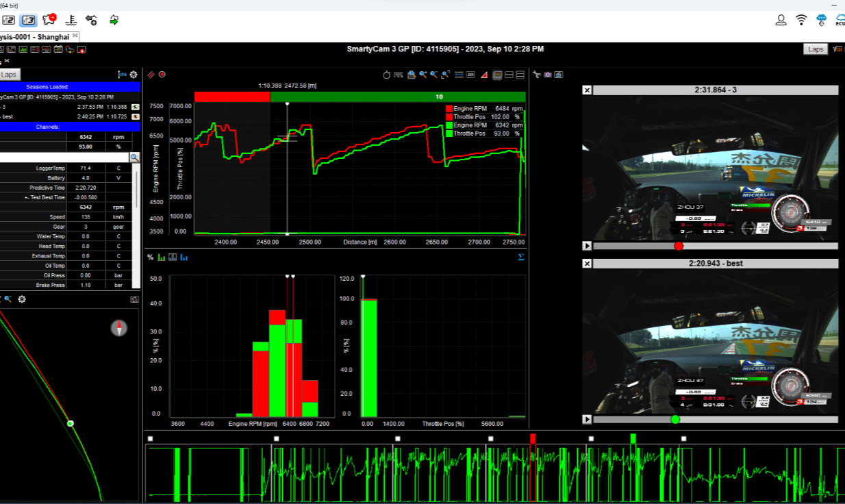Click the red-knob video progress slider
This screenshot has width=845, height=504.
679,246
